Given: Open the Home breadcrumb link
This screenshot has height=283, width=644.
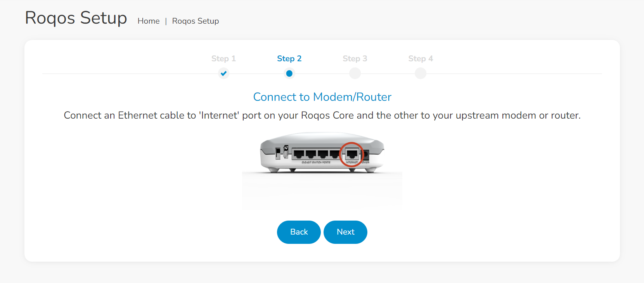Looking at the screenshot, I should (x=149, y=21).
